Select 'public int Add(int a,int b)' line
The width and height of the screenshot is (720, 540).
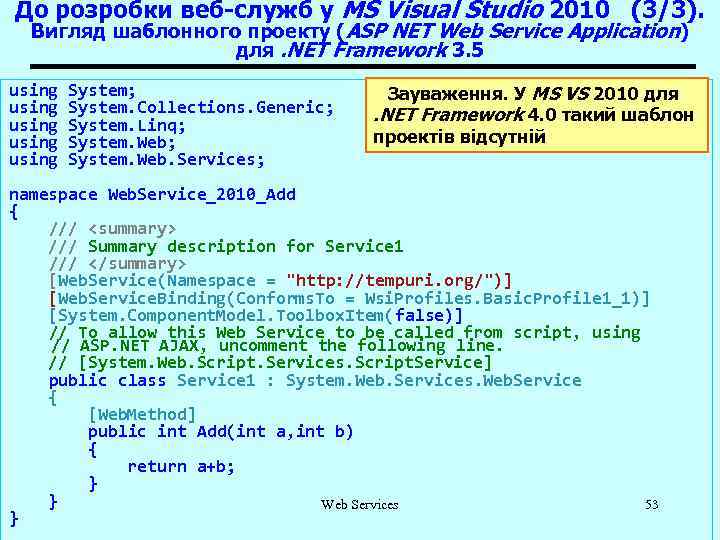[x=220, y=432]
